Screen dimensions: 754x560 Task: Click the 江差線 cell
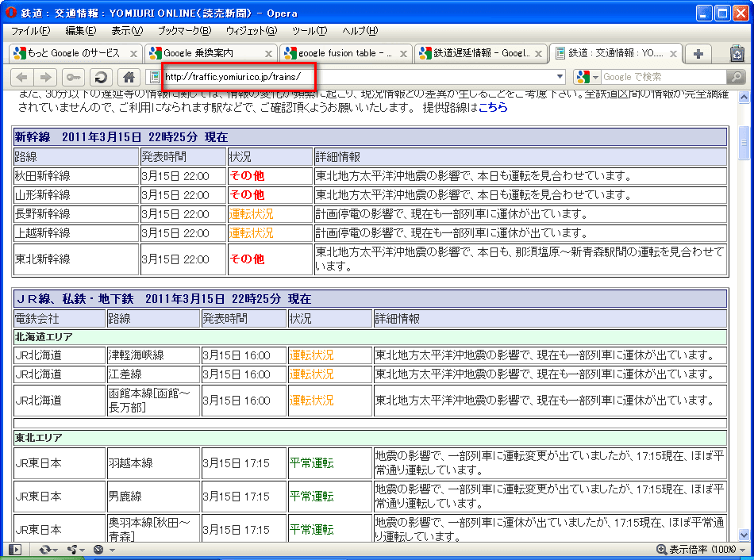[x=153, y=374]
